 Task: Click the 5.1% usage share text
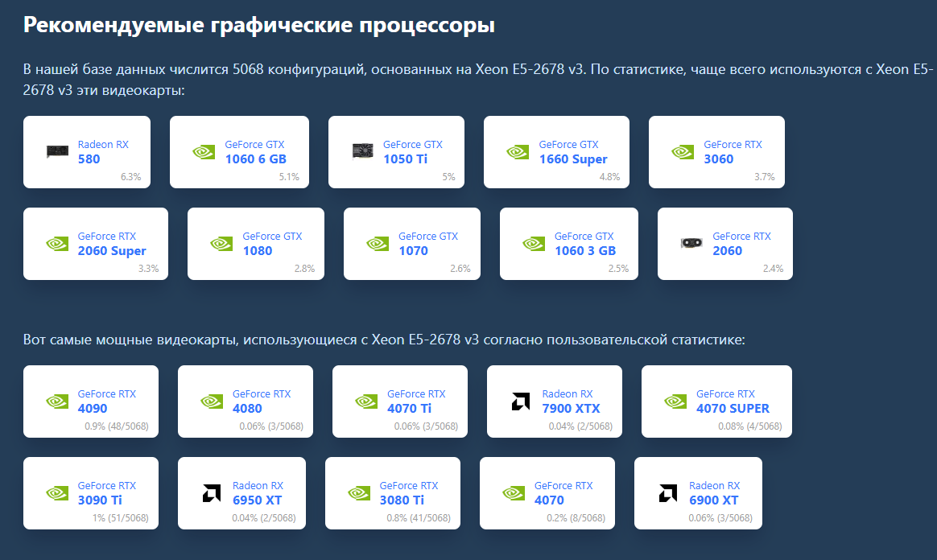coord(289,177)
